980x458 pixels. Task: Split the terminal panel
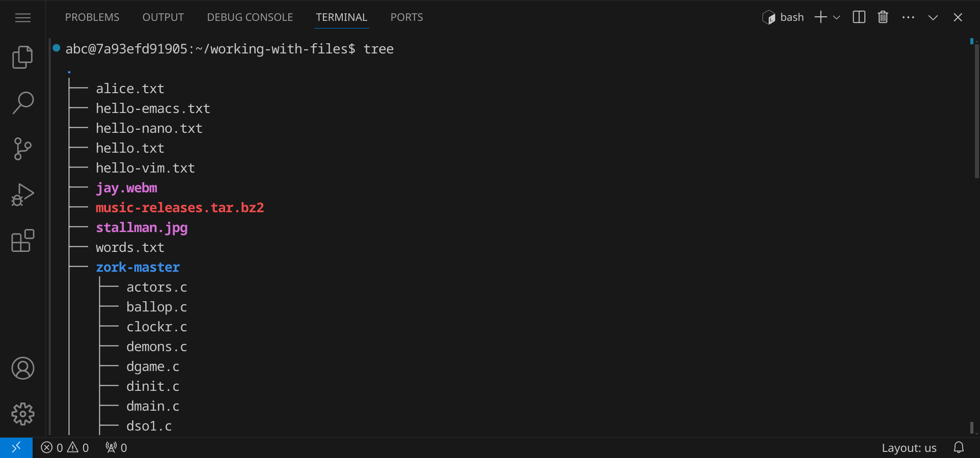859,17
